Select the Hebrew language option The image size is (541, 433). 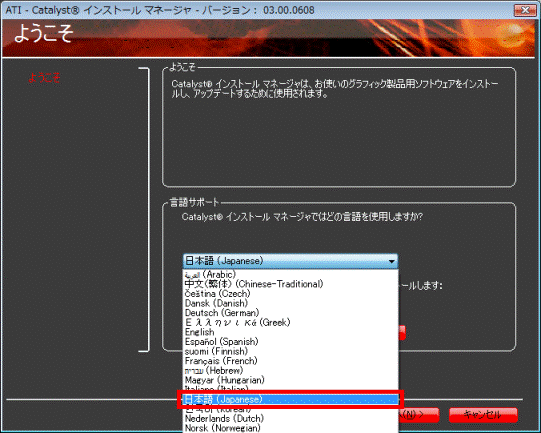click(291, 371)
